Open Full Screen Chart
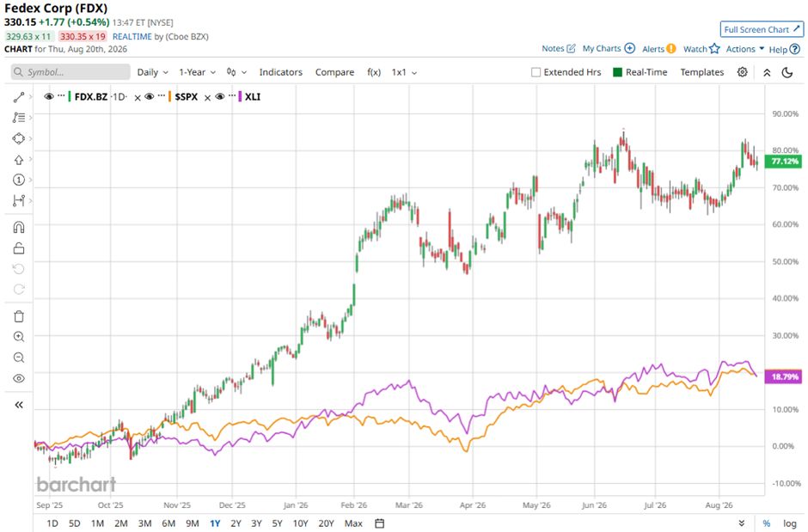Image resolution: width=808 pixels, height=532 pixels. tap(762, 29)
